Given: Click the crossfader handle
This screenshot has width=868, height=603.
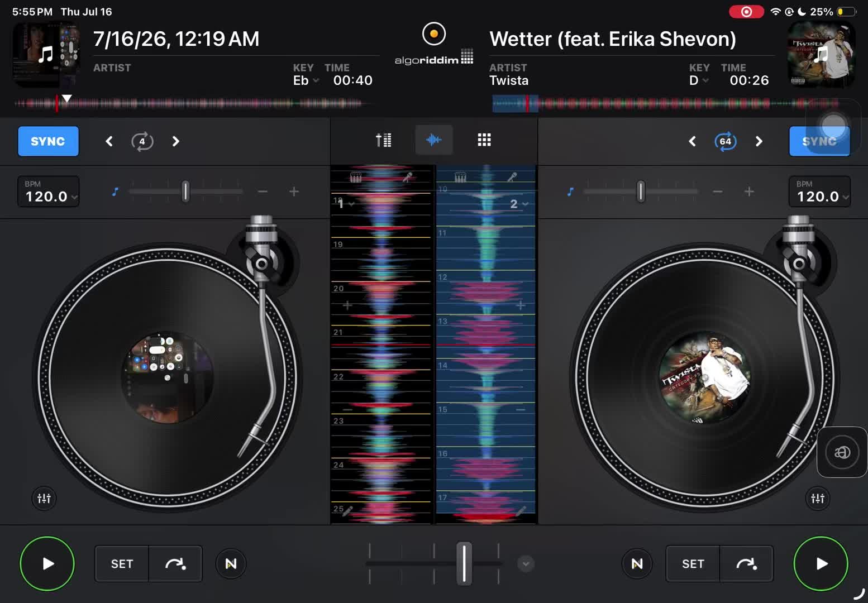Looking at the screenshot, I should [464, 563].
